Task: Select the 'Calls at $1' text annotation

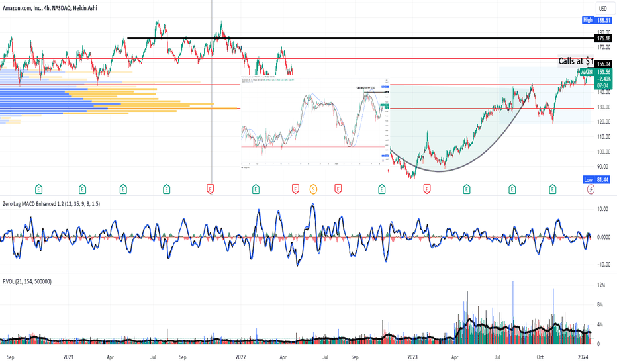Action: click(576, 61)
